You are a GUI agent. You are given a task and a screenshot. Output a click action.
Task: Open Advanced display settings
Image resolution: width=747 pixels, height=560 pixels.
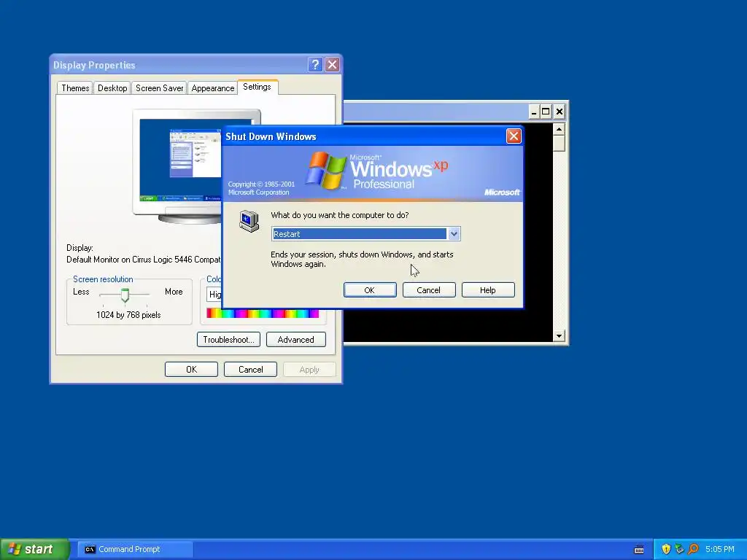(296, 340)
